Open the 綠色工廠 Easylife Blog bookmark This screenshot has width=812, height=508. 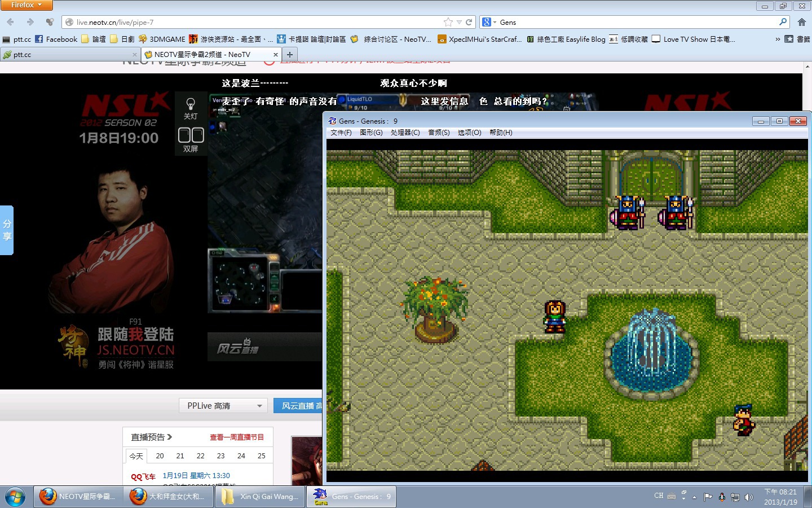[566, 39]
